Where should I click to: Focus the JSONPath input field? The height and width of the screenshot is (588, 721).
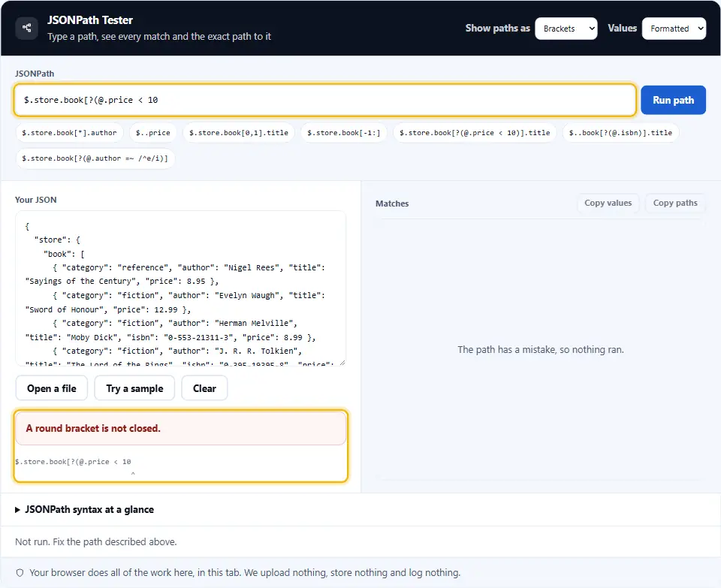click(324, 100)
